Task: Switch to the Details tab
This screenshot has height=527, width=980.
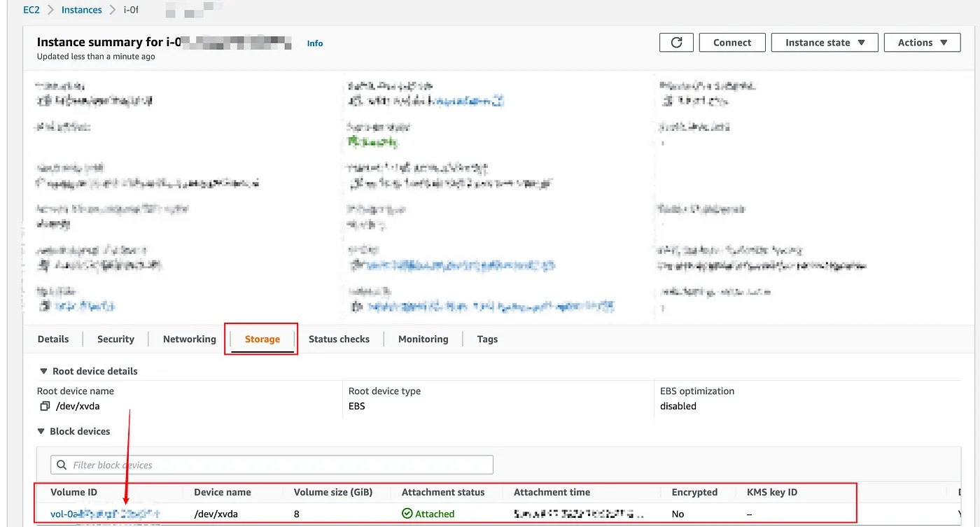Action: (52, 339)
